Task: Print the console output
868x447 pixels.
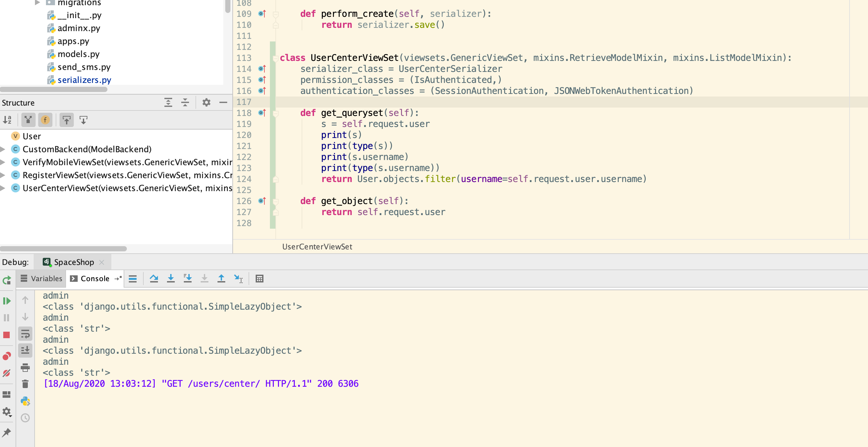Action: pos(25,367)
